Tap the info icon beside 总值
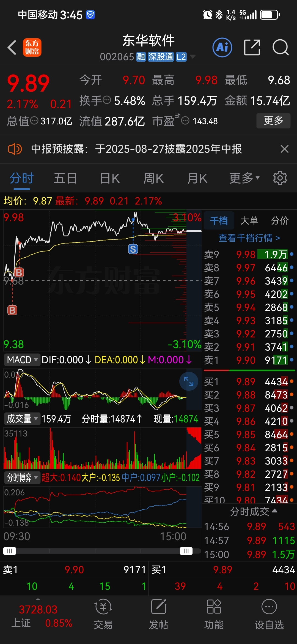297x644 pixels. click(34, 121)
